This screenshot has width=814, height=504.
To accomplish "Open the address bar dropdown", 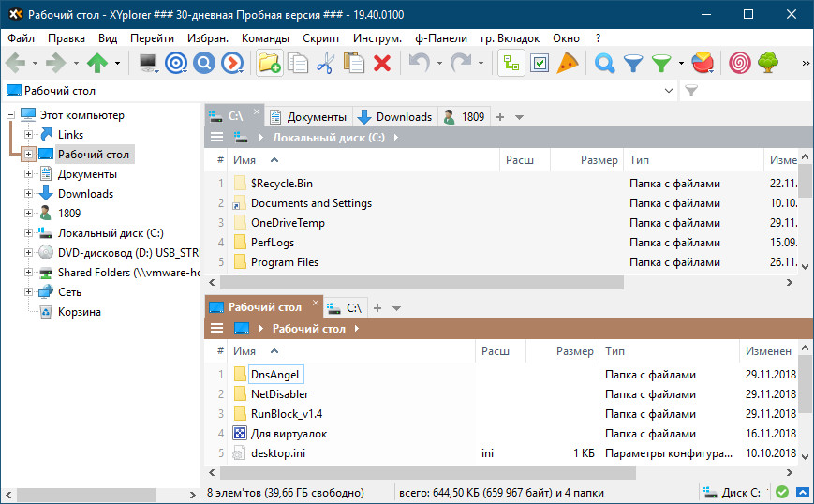I will pos(669,91).
